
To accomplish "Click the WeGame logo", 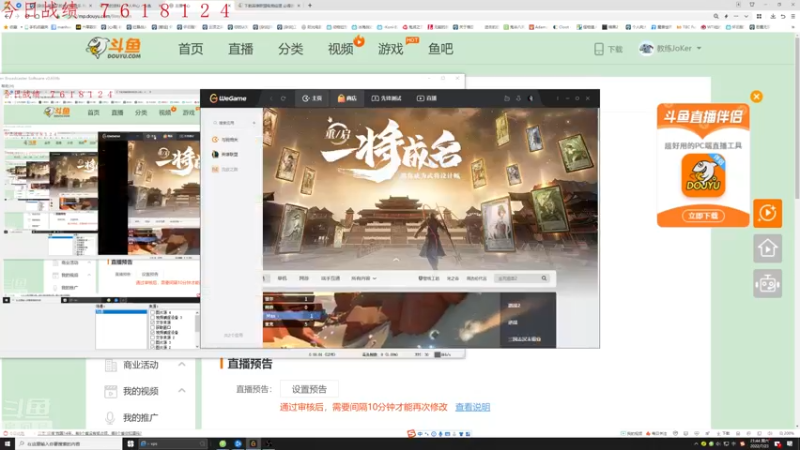I will [228, 98].
